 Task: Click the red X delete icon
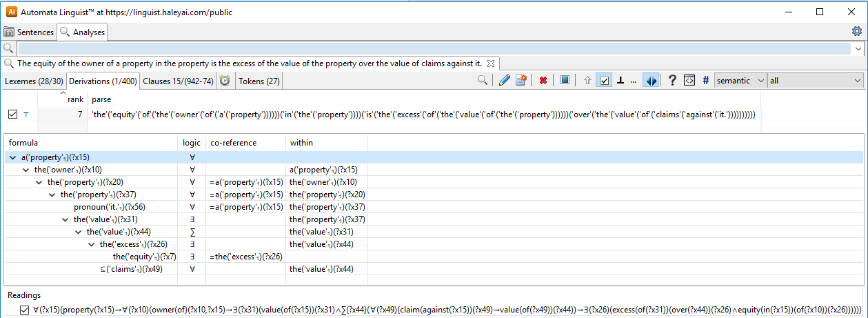click(543, 81)
